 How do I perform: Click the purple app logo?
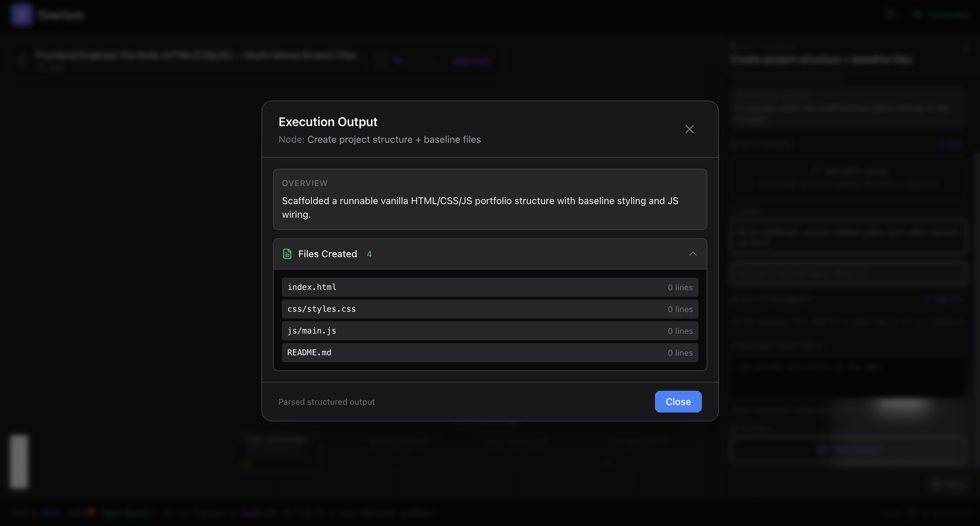[21, 14]
